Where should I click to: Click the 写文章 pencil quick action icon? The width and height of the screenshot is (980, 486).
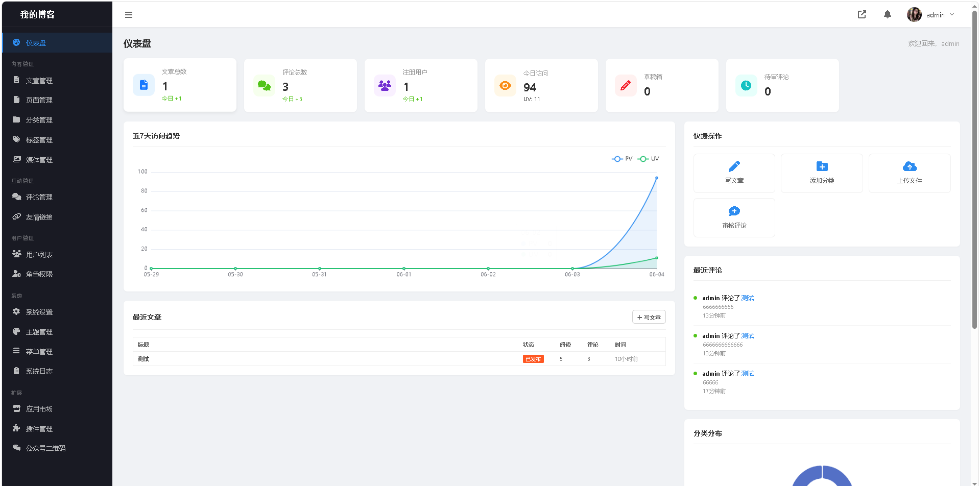pos(734,166)
